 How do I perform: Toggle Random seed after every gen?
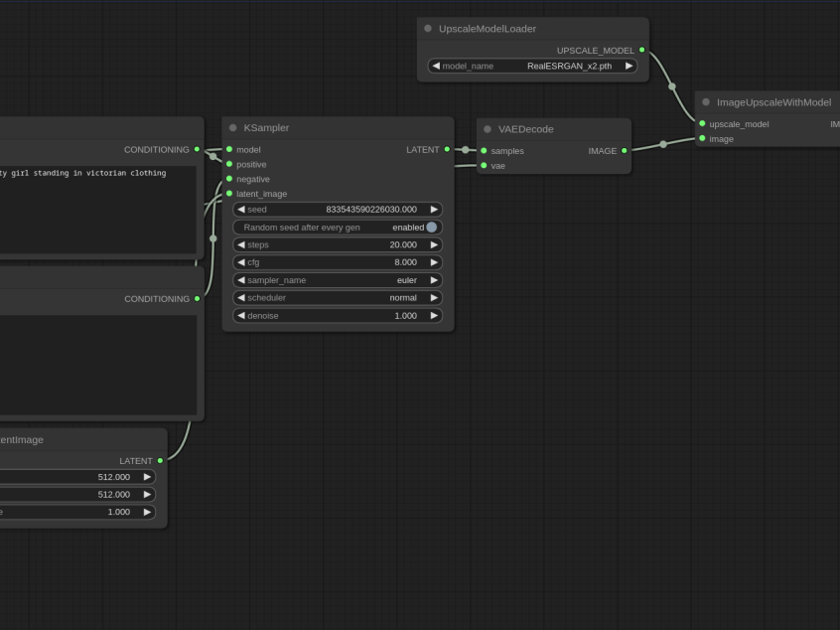(338, 228)
